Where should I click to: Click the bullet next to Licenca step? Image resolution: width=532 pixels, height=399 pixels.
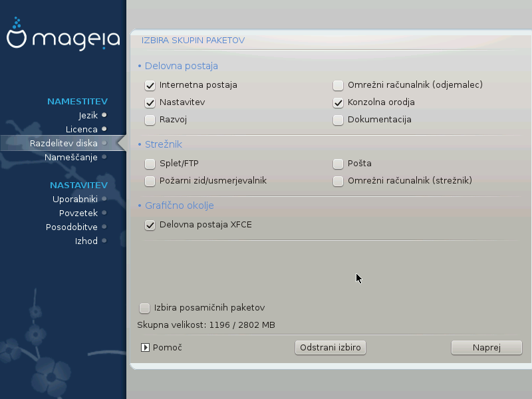[x=104, y=129]
